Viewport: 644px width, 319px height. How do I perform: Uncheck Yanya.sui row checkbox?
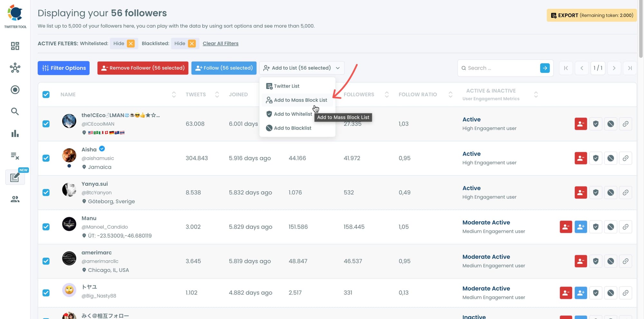pos(46,193)
